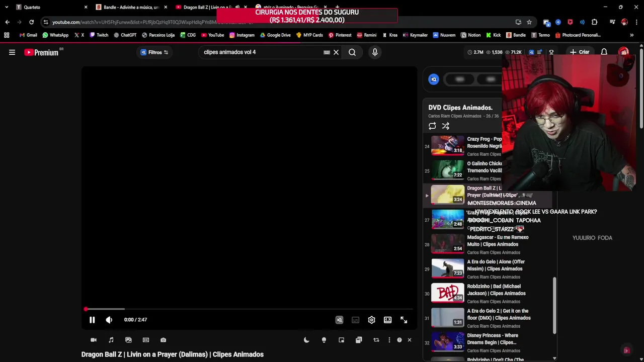Select A Era do Gelo Alone video
Screen dimensions: 644x362
(x=488, y=269)
